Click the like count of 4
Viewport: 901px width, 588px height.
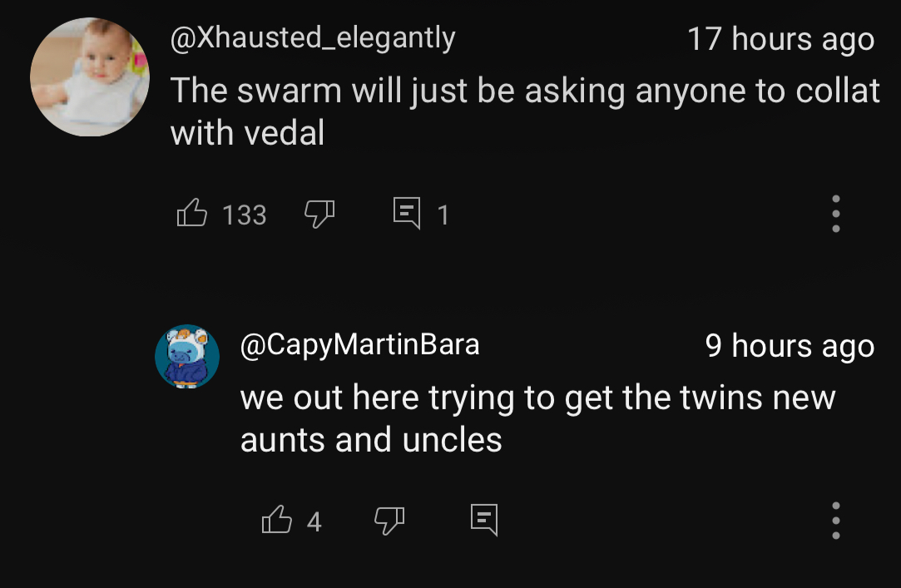314,521
